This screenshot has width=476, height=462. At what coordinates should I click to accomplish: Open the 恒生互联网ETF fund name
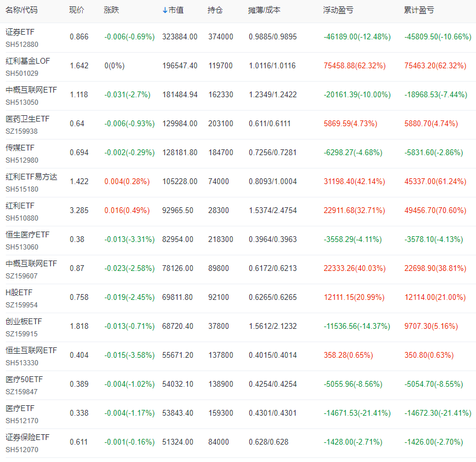(x=31, y=350)
